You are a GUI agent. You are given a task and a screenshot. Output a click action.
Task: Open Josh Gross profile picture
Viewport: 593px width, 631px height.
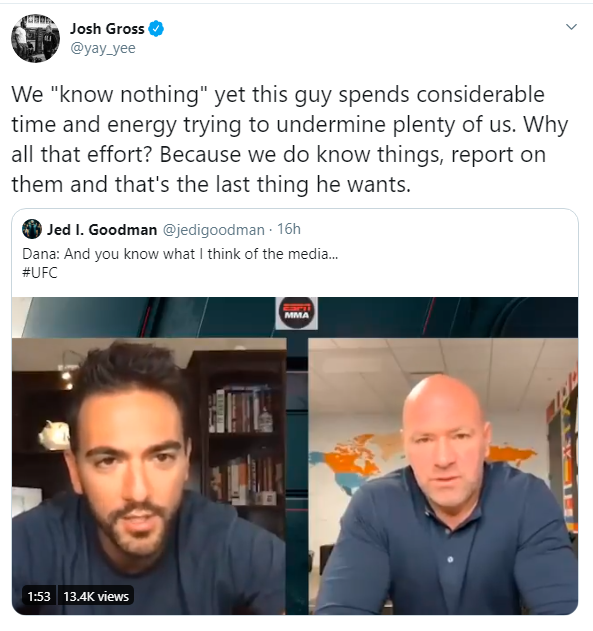(35, 39)
